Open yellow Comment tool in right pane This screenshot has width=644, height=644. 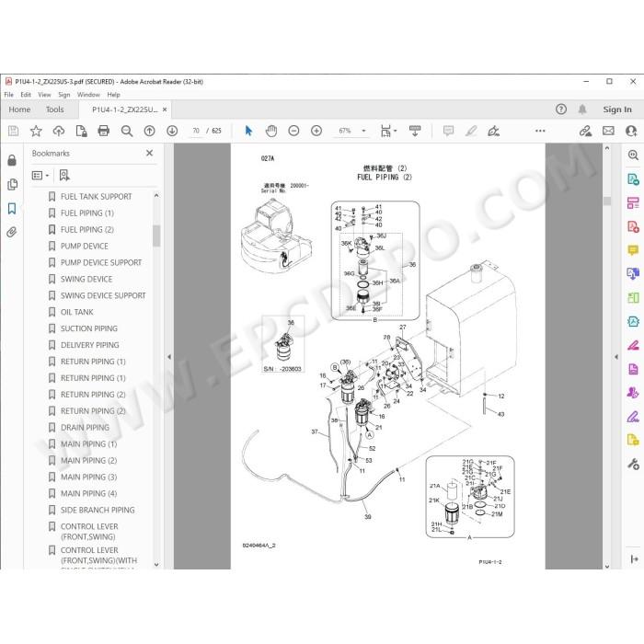click(x=633, y=249)
